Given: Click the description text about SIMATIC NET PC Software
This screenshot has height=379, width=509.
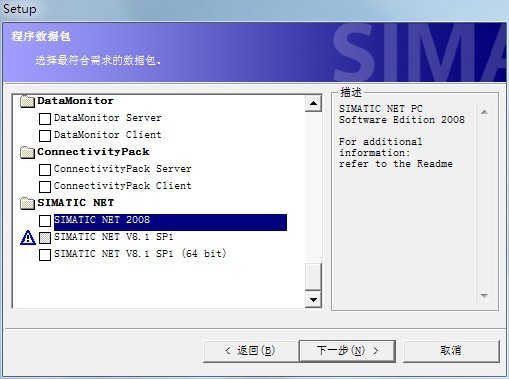Looking at the screenshot, I should 402,114.
